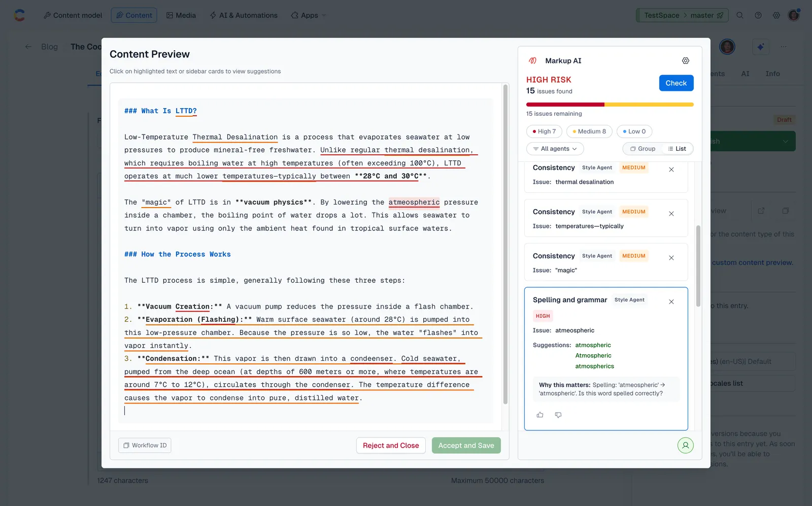Open Markup AI settings gear
This screenshot has width=812, height=506.
[685, 61]
